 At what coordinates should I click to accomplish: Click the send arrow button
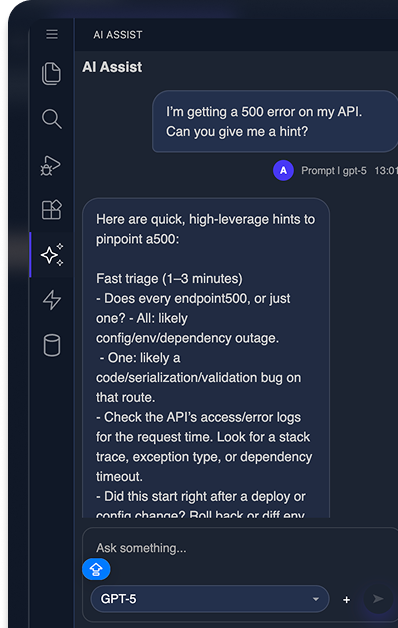click(378, 599)
